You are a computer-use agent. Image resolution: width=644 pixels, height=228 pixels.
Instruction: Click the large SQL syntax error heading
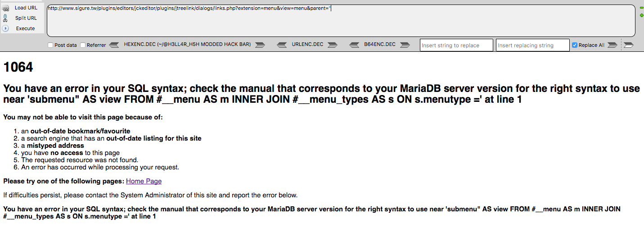pos(321,94)
